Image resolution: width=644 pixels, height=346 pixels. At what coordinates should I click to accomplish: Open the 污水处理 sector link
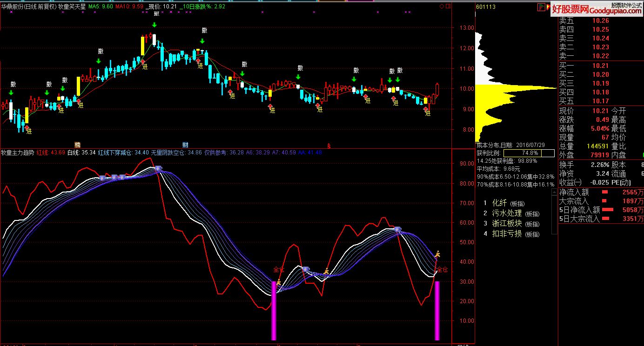507,213
